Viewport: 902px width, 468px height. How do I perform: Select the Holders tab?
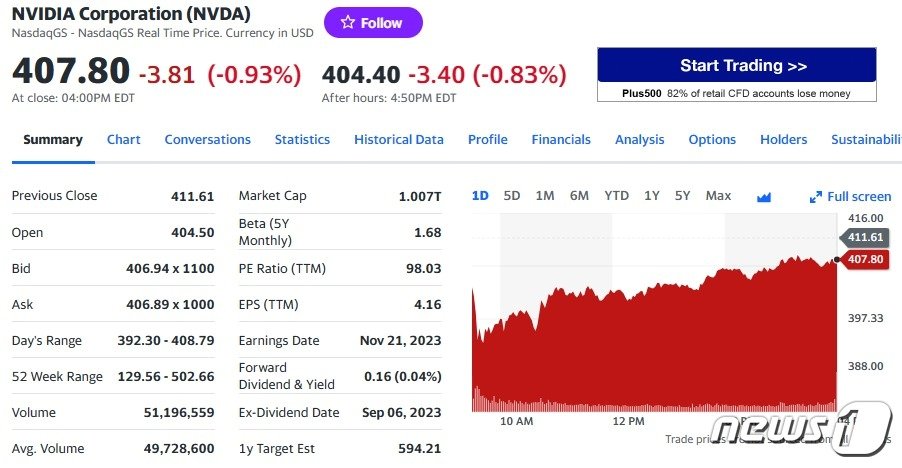783,140
